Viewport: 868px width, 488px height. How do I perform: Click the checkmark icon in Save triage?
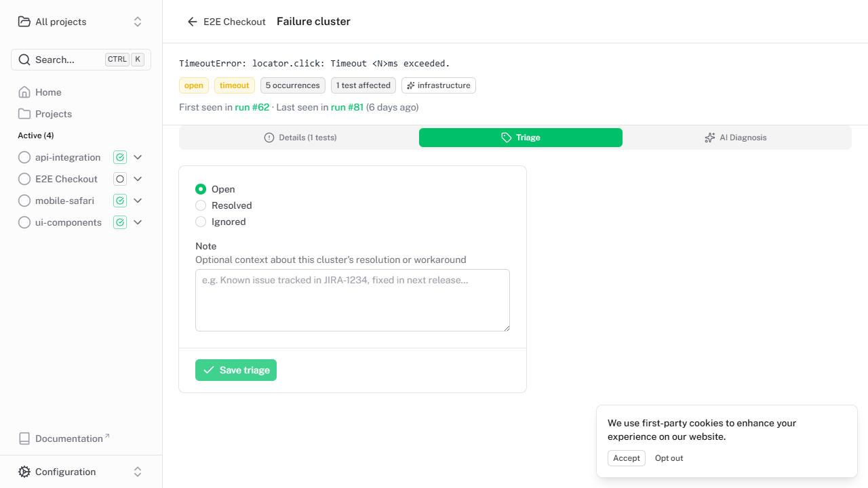click(x=209, y=370)
